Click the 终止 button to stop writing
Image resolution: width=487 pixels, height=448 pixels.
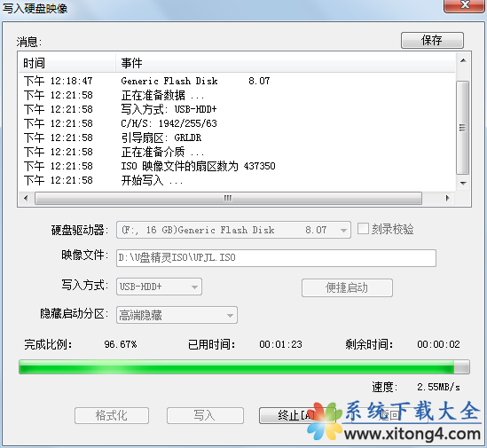(x=287, y=415)
